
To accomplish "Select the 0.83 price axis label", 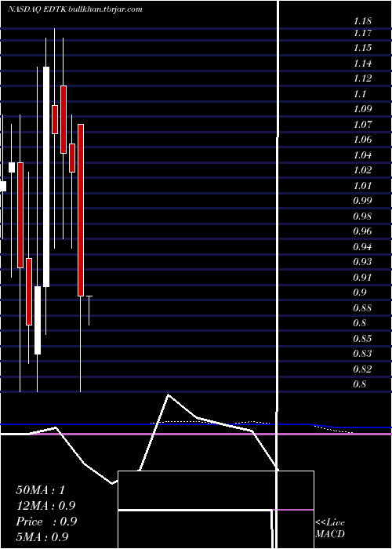I will [362, 354].
